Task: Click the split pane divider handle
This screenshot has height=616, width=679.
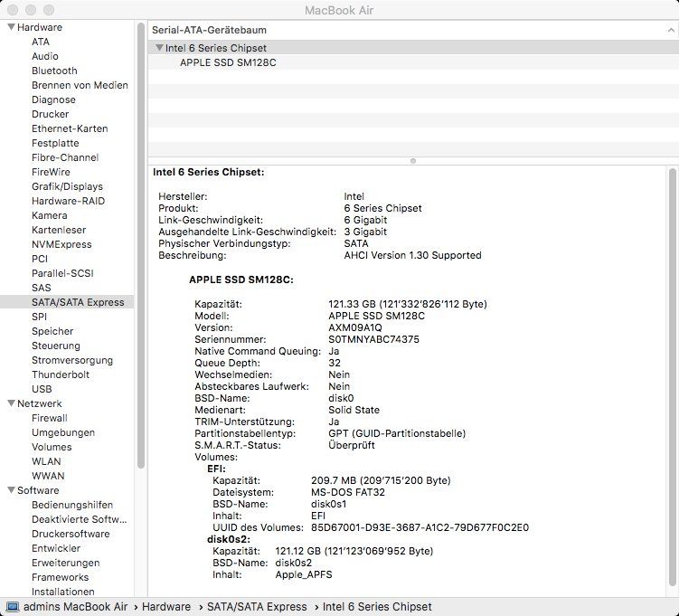Action: click(x=413, y=161)
